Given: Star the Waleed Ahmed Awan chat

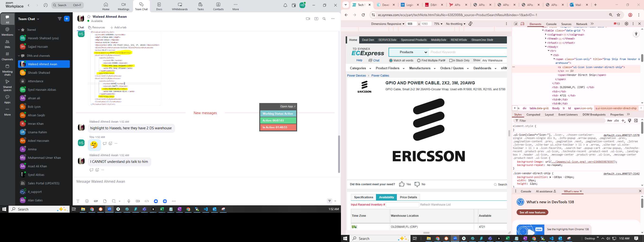Looking at the screenshot, I should pyautogui.click(x=89, y=17).
